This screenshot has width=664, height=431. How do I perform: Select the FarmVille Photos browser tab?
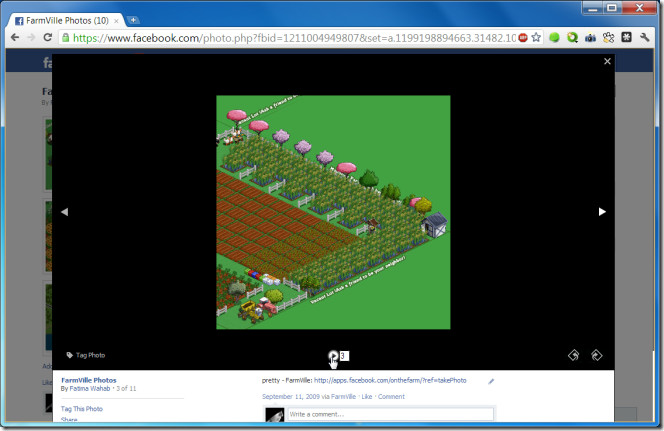pyautogui.click(x=66, y=20)
